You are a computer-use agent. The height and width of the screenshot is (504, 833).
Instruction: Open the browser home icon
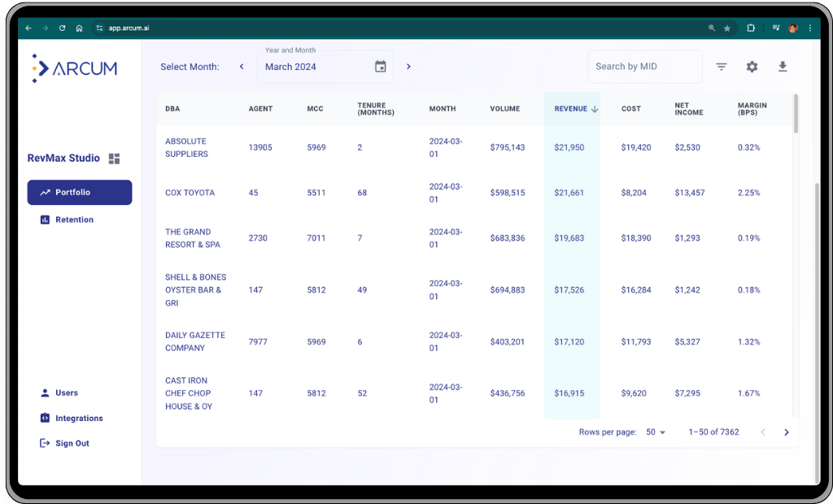coord(79,28)
